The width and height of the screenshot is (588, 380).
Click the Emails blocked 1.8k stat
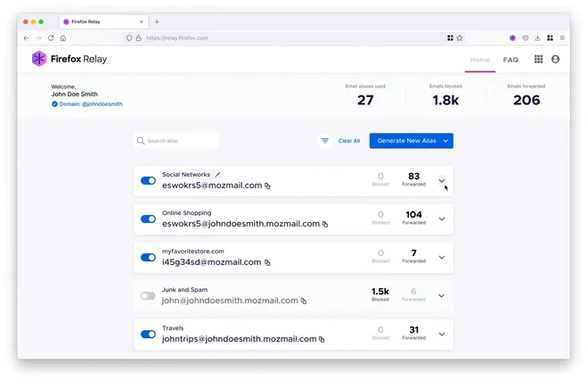pyautogui.click(x=445, y=95)
